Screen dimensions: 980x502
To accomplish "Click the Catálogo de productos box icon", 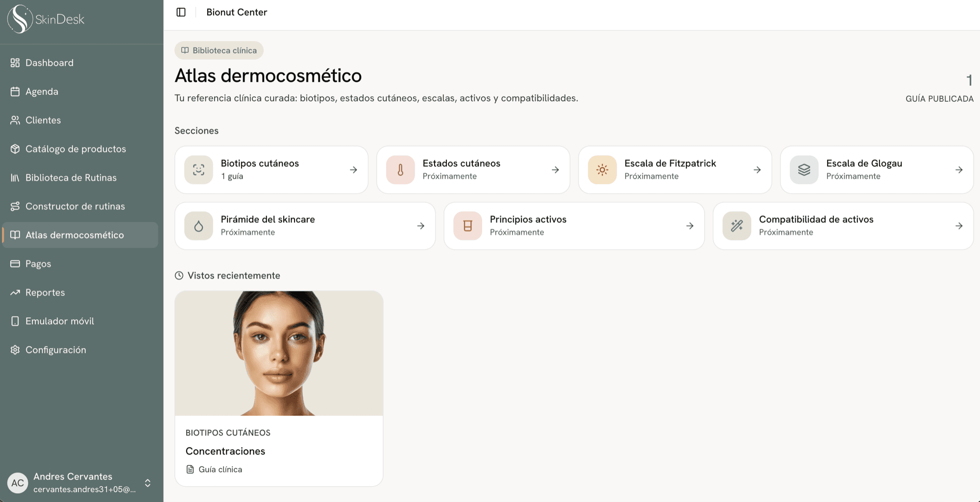I will coord(15,149).
